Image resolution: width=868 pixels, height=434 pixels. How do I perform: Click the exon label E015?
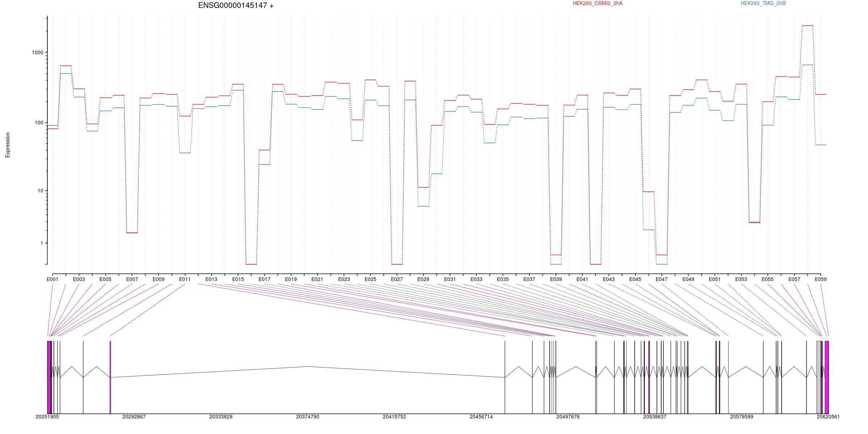(x=238, y=279)
